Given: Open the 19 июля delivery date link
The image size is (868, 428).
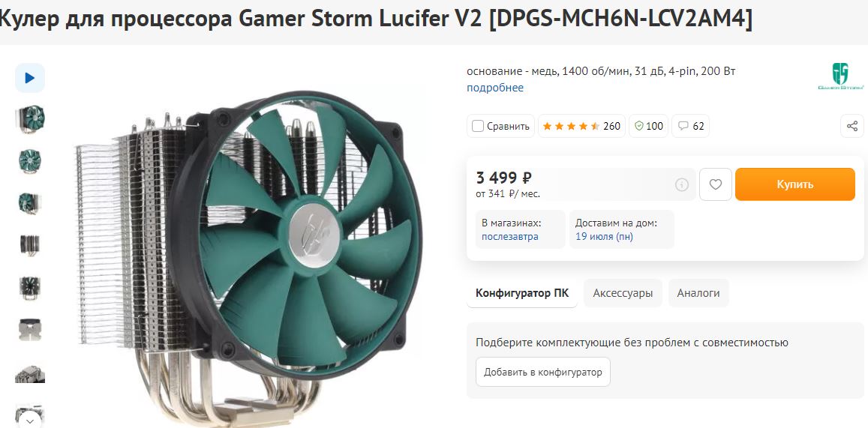Looking at the screenshot, I should click(604, 237).
